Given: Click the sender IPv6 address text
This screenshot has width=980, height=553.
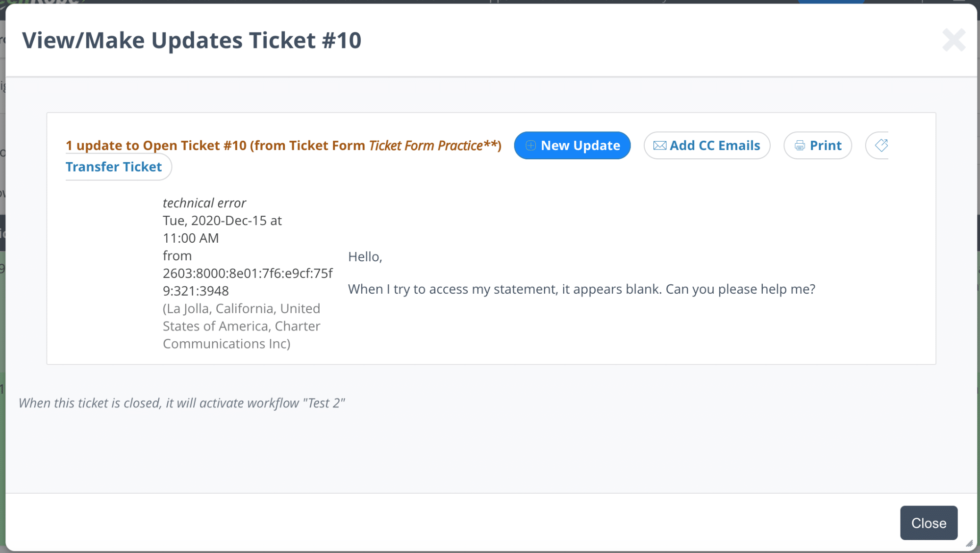Looking at the screenshot, I should click(x=247, y=282).
